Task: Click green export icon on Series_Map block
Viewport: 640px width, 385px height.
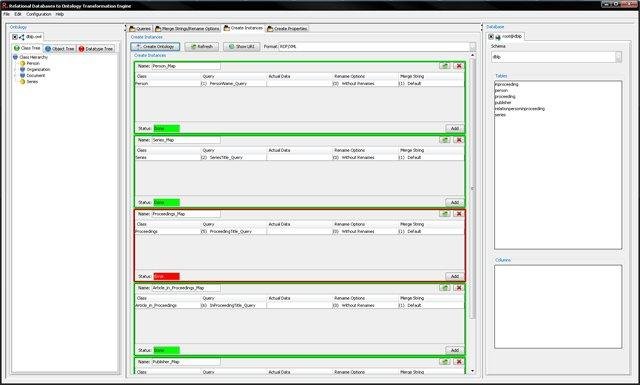Action: click(444, 140)
